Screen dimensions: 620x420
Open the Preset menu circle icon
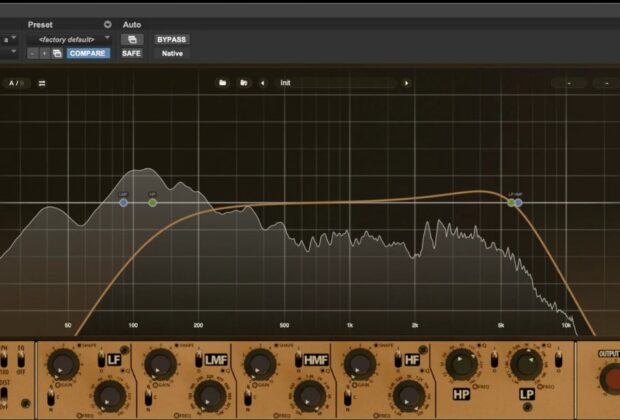[x=108, y=25]
